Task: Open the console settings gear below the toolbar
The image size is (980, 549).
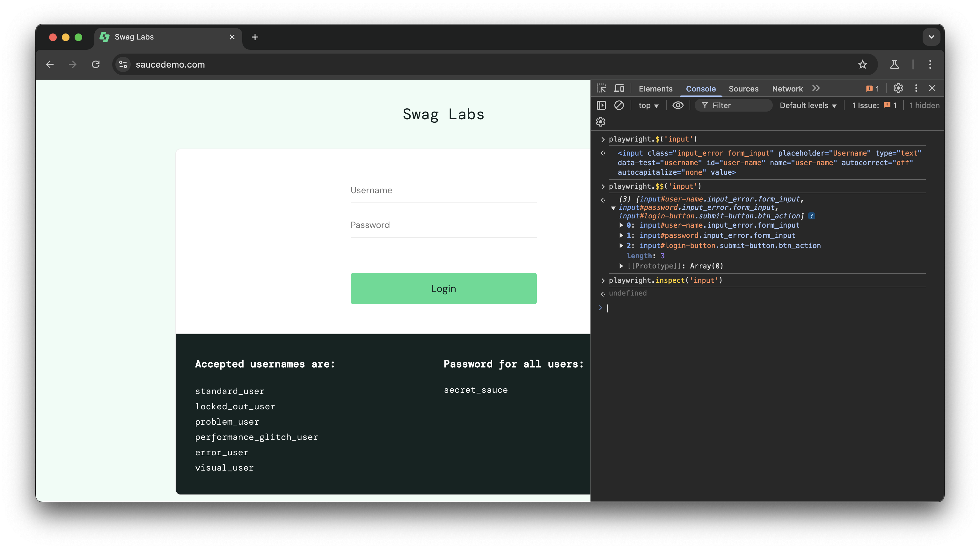Action: [x=601, y=122]
